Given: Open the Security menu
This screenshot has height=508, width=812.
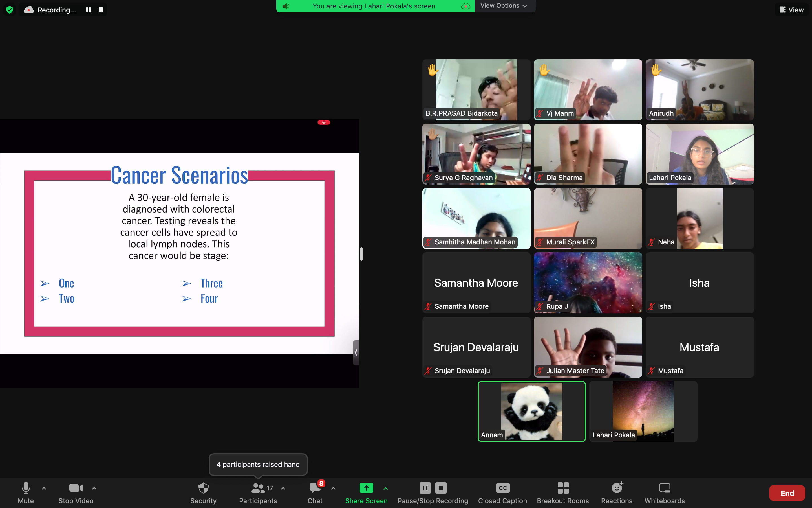Looking at the screenshot, I should tap(203, 493).
